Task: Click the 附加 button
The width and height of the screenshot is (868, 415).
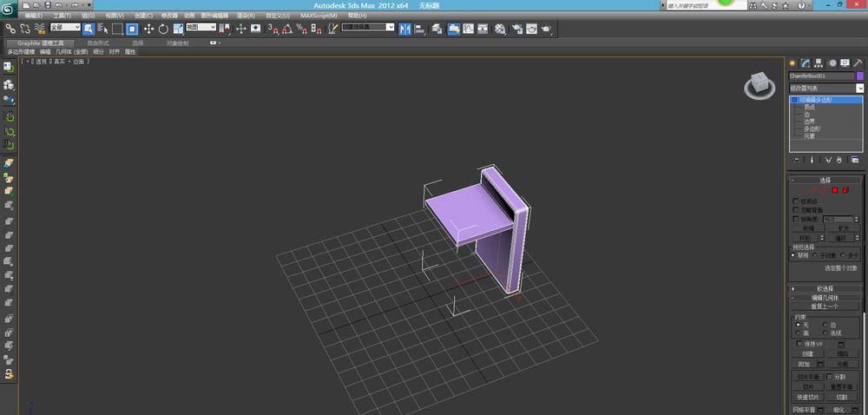Action: tap(805, 364)
